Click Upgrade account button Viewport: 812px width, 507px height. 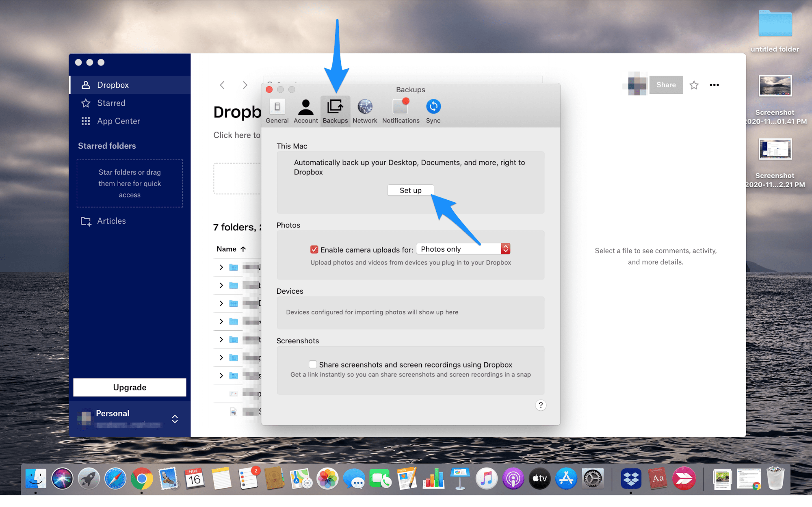pyautogui.click(x=130, y=386)
